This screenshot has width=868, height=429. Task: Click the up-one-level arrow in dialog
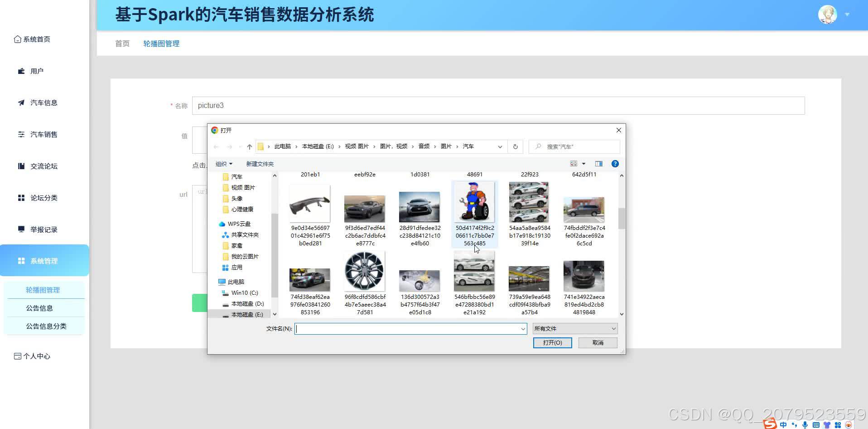pos(250,146)
